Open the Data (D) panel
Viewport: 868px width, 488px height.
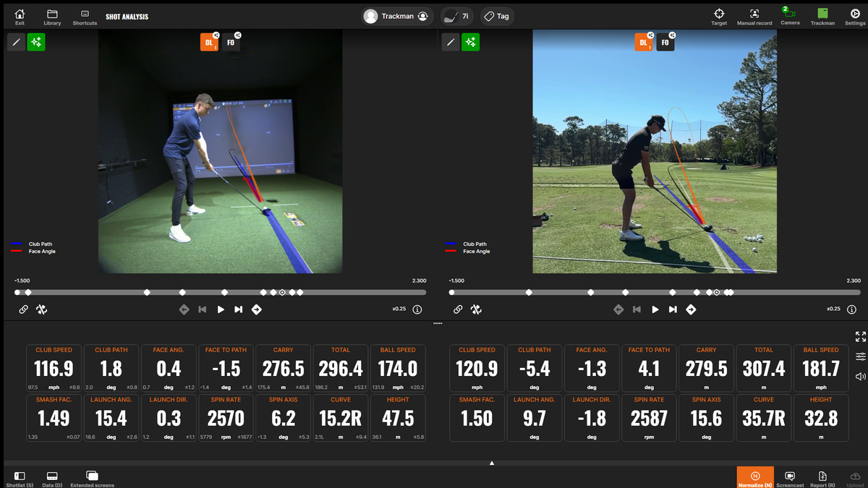point(52,478)
